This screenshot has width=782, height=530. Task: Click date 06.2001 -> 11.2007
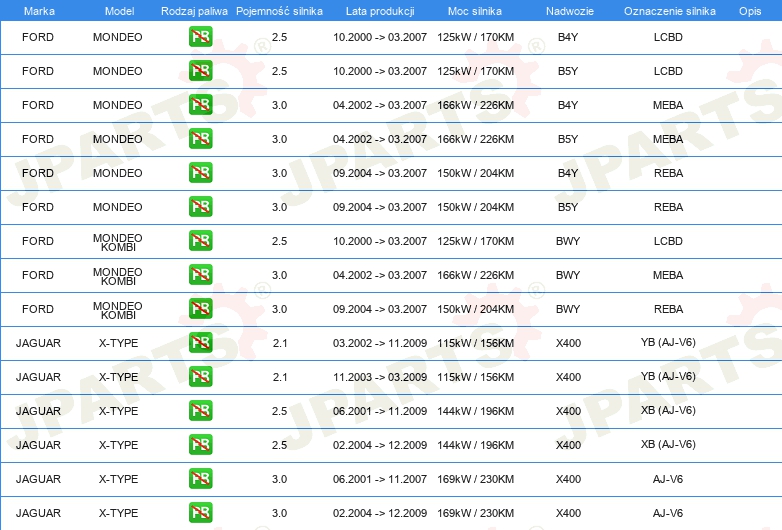coord(380,479)
